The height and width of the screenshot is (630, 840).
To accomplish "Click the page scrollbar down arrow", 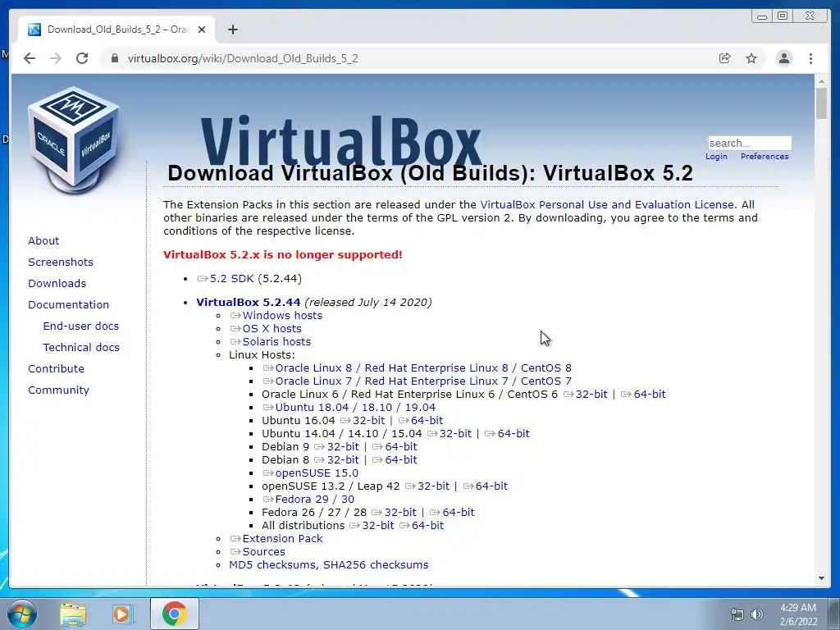I will click(x=821, y=578).
